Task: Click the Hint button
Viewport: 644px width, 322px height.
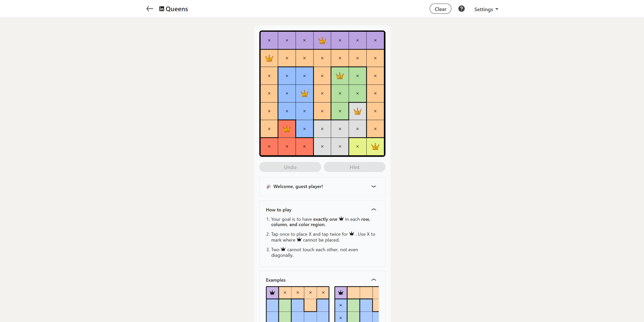Action: point(354,167)
